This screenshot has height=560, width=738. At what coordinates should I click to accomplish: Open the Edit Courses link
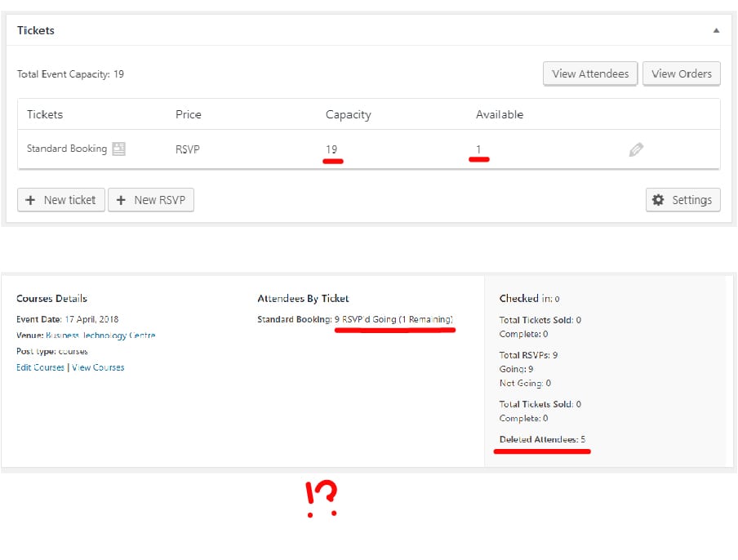pos(40,367)
